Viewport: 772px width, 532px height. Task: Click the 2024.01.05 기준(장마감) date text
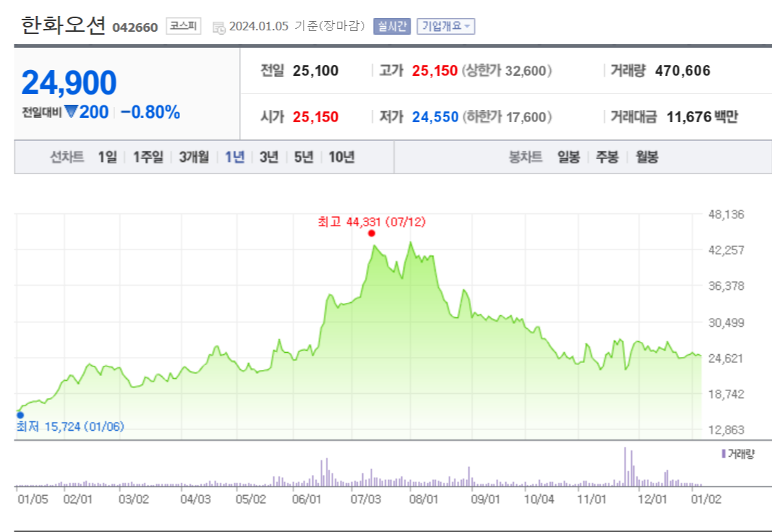pos(297,26)
